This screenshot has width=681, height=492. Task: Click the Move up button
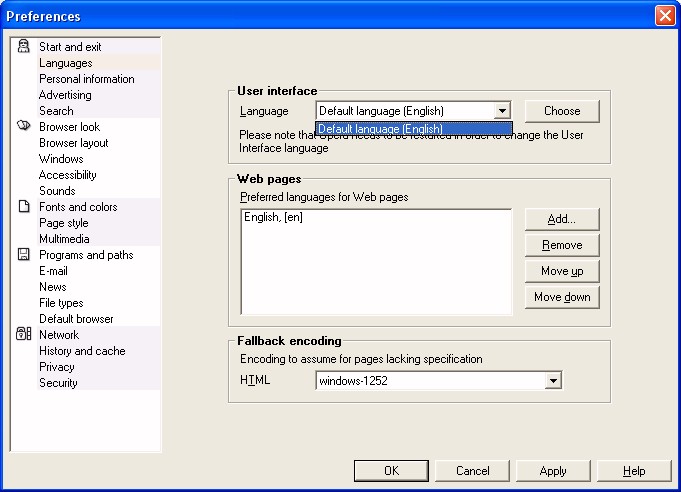tap(562, 271)
